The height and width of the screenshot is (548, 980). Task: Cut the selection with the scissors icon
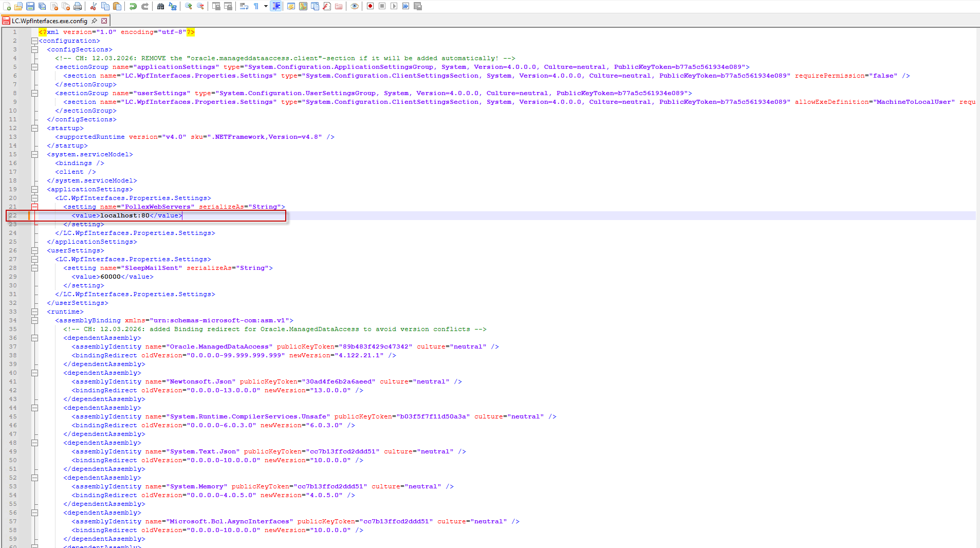[x=94, y=6]
